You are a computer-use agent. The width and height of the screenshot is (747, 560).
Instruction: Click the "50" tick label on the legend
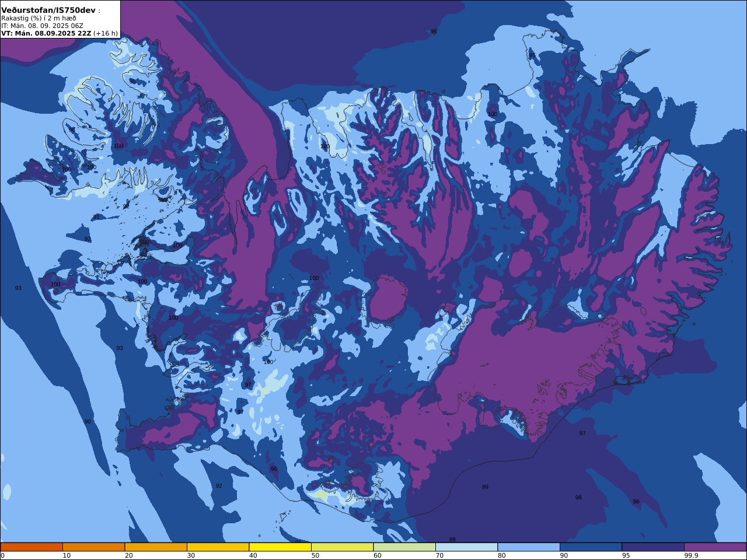click(x=315, y=555)
